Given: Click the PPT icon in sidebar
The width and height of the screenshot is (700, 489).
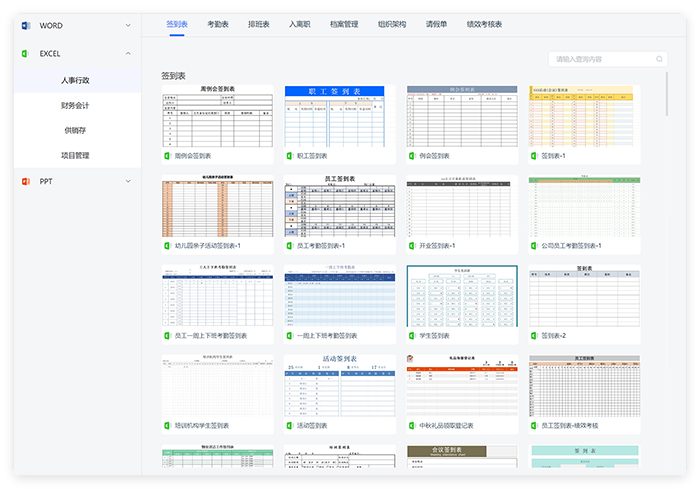Looking at the screenshot, I should pyautogui.click(x=25, y=181).
